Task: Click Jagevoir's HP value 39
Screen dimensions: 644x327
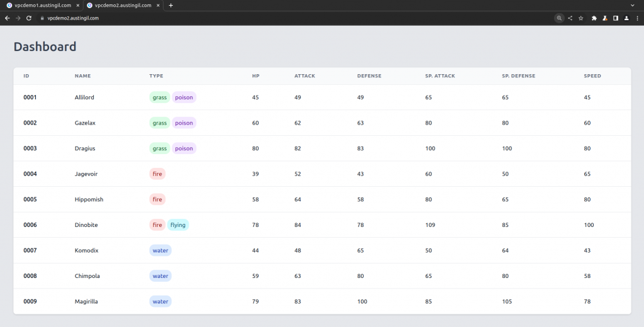Action: (x=255, y=174)
